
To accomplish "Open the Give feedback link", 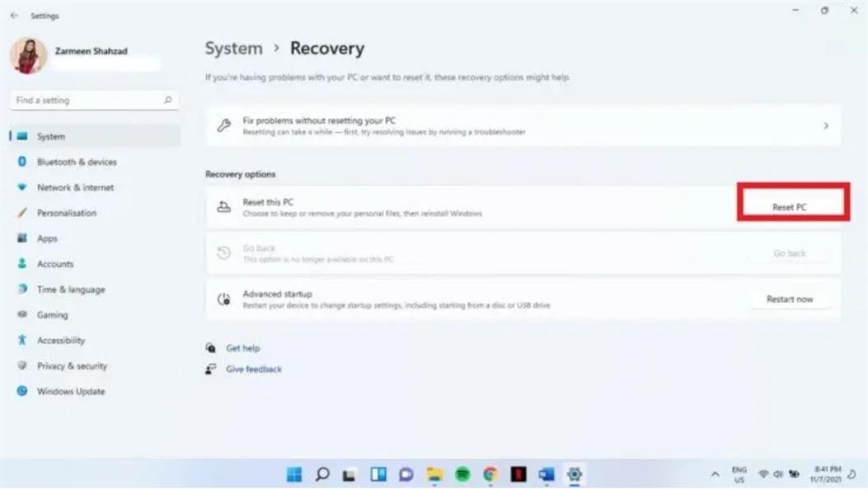I will pyautogui.click(x=254, y=369).
